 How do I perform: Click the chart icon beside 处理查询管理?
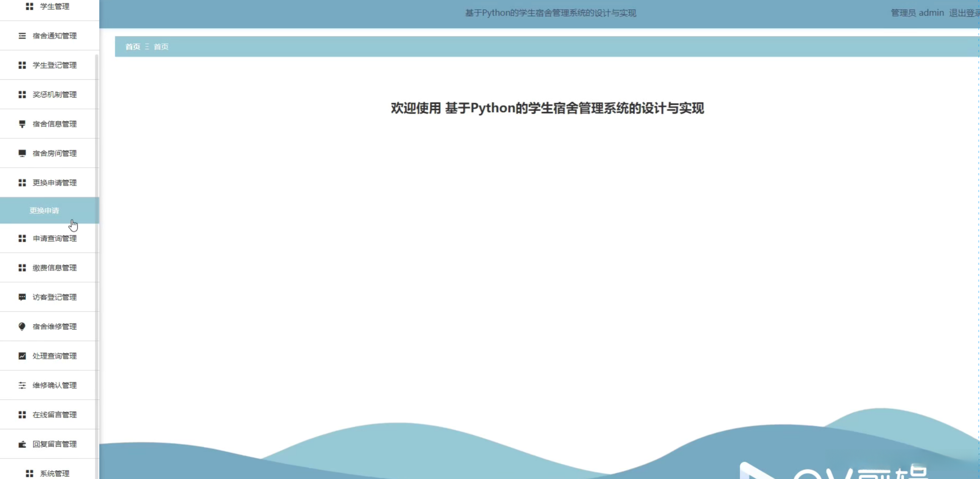point(22,356)
